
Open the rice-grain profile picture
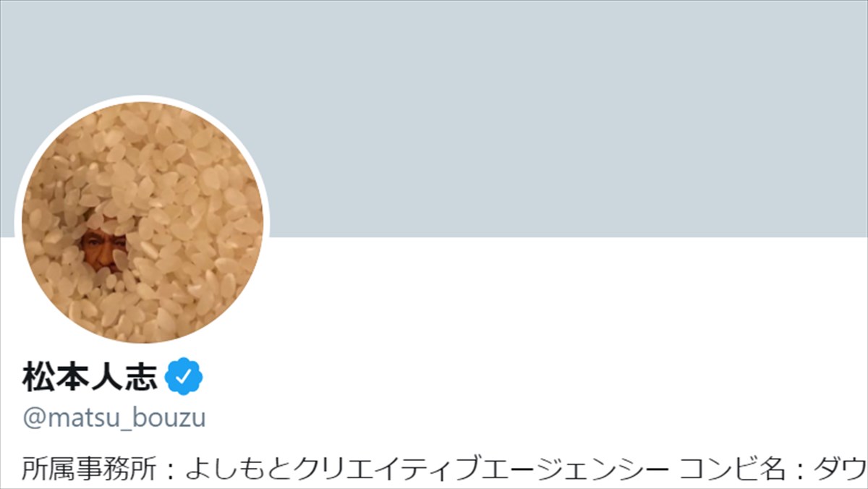tap(142, 222)
